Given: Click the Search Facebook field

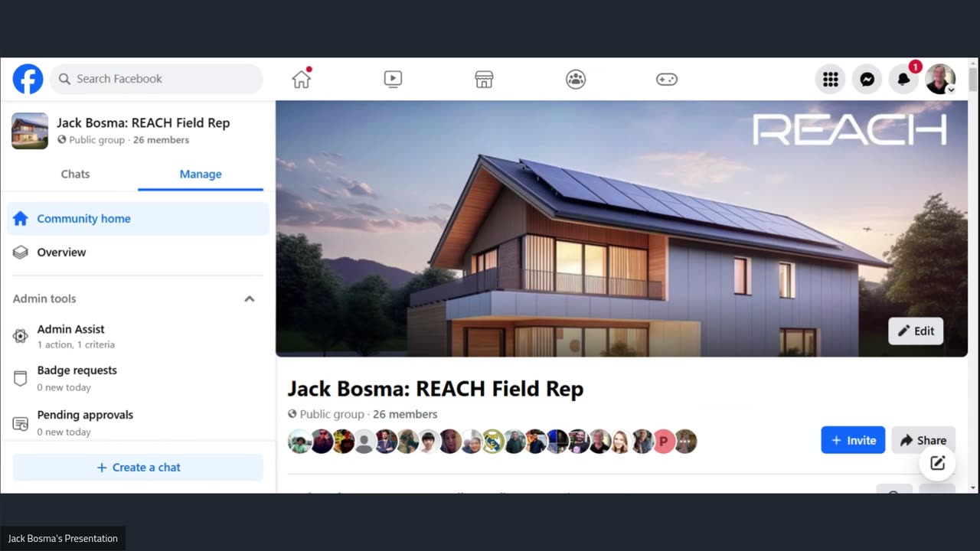Looking at the screenshot, I should [156, 79].
